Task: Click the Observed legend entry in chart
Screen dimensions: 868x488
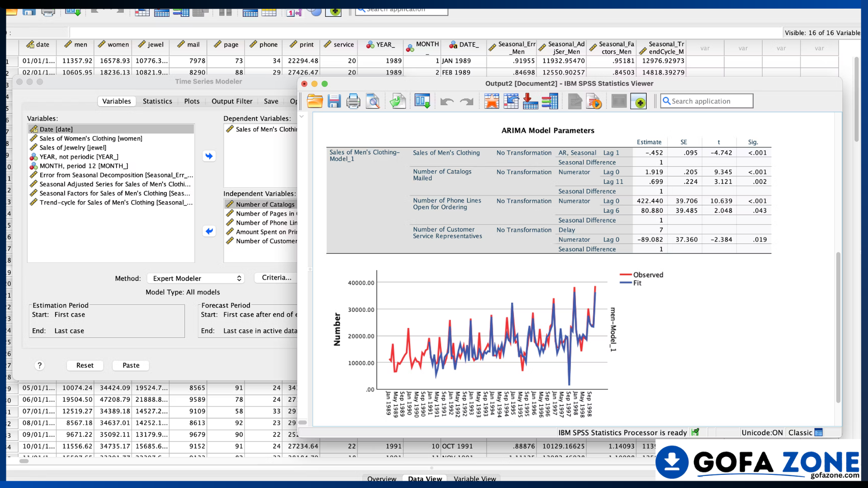Action: pyautogui.click(x=642, y=275)
